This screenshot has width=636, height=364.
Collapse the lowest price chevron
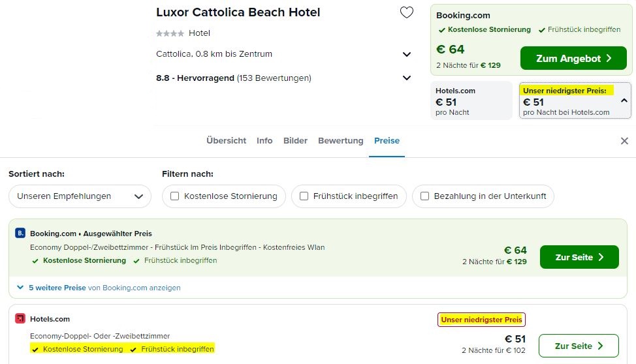(x=624, y=100)
